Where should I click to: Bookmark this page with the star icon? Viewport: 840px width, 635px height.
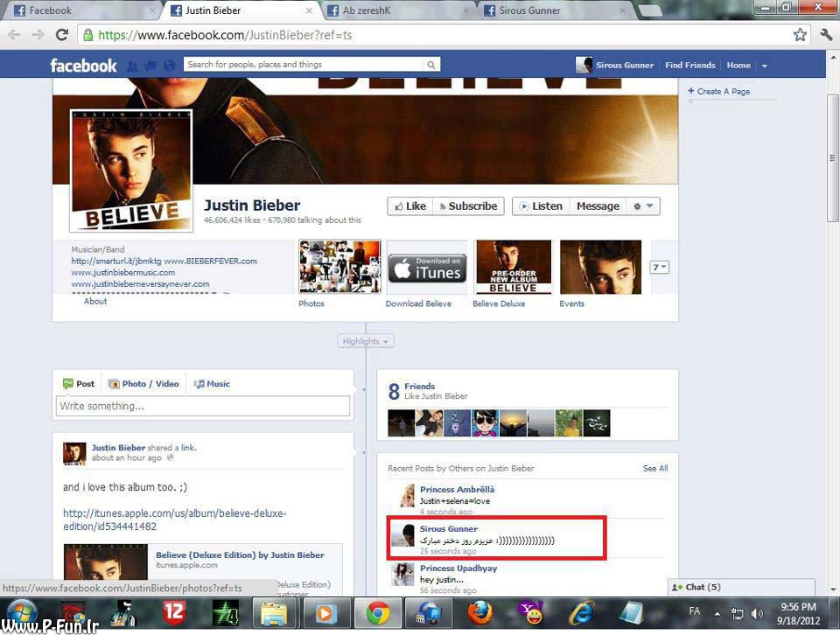pos(800,35)
